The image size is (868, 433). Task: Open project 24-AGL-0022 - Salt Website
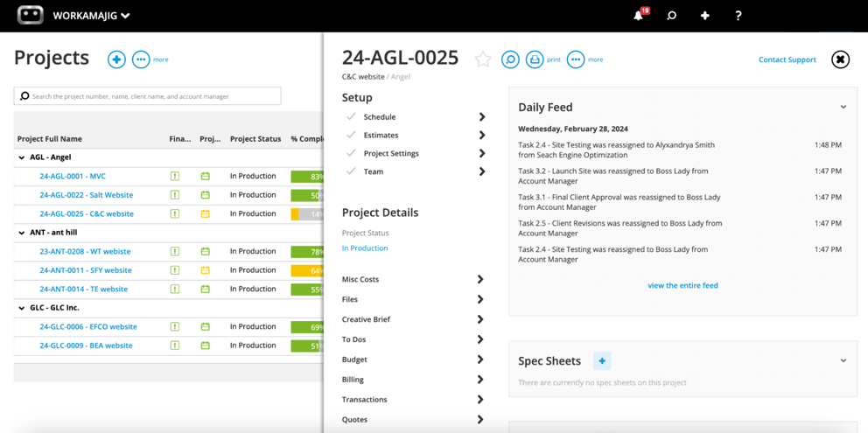(x=87, y=195)
